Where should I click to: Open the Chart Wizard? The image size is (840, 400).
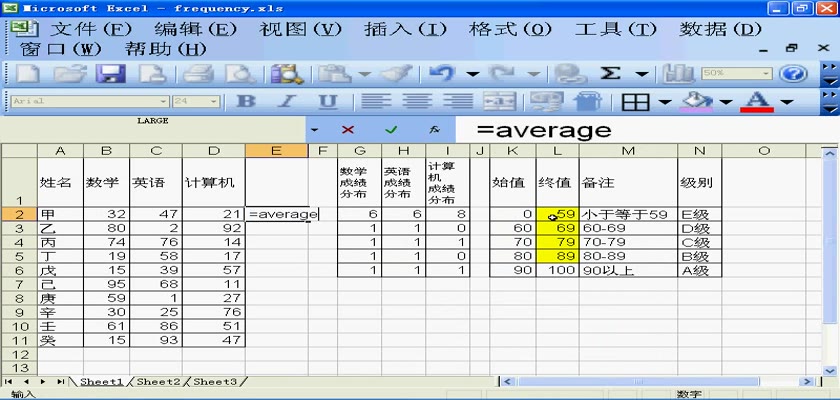coord(679,73)
